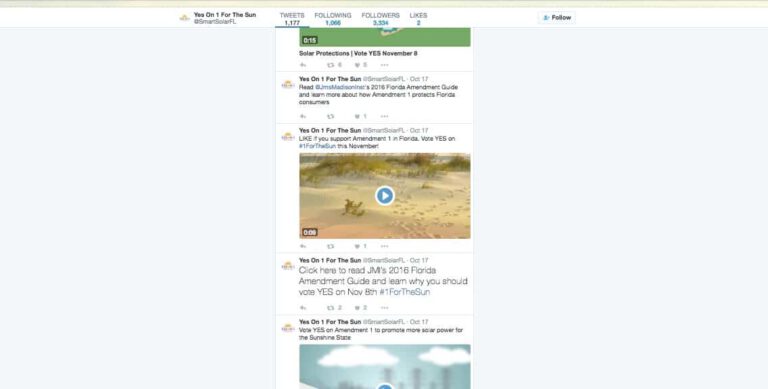Viewport: 768px width, 389px height.
Task: Play the beach dunes video
Action: point(385,196)
